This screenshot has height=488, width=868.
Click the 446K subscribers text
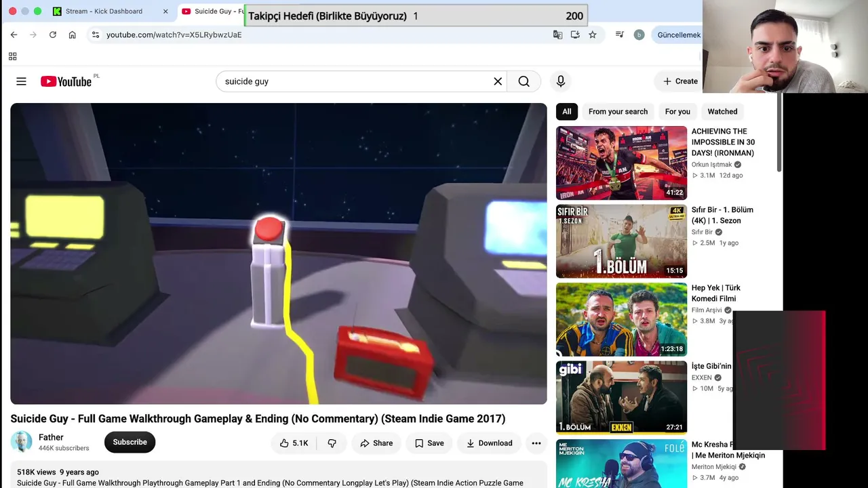64,448
